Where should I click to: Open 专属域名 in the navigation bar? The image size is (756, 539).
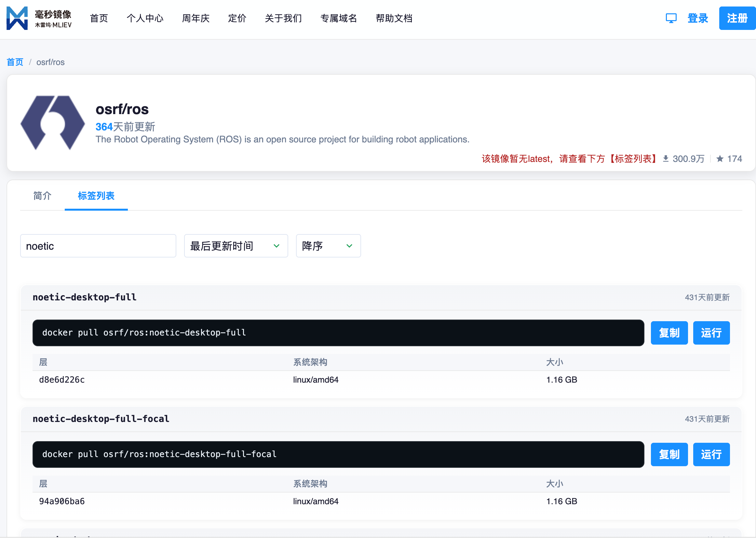coord(339,18)
